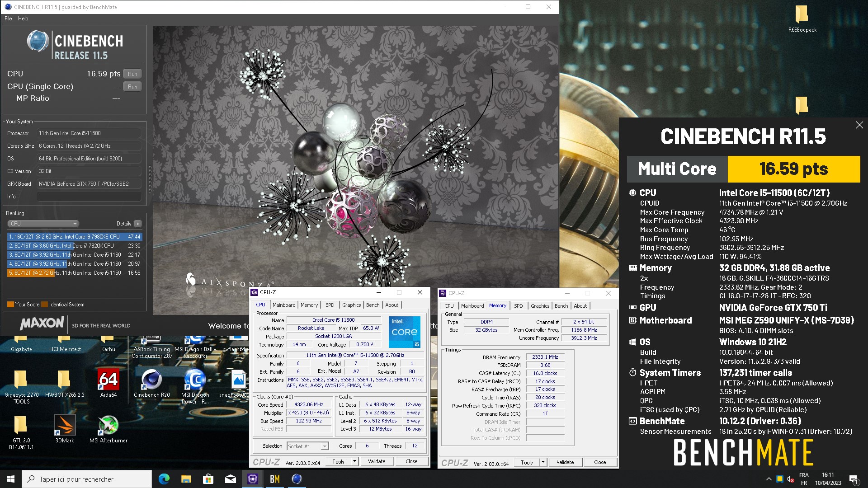Select ranking entry i9-7980XE 47.44
The height and width of the screenshot is (488, 868).
(x=75, y=237)
